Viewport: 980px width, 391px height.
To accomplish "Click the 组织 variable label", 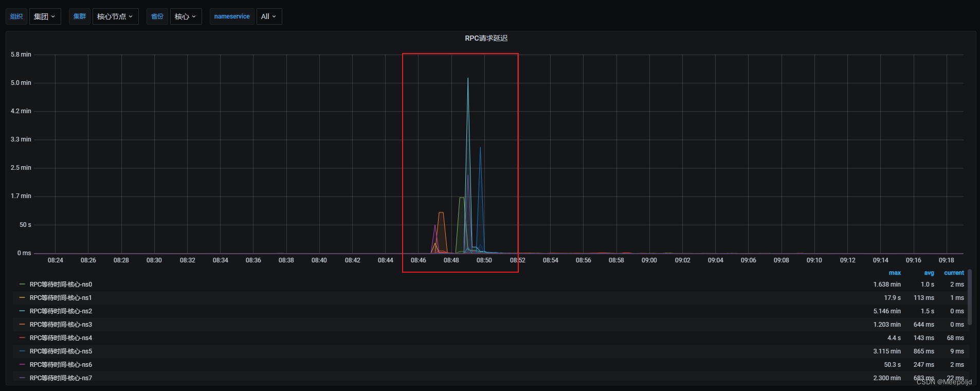I will coord(16,16).
